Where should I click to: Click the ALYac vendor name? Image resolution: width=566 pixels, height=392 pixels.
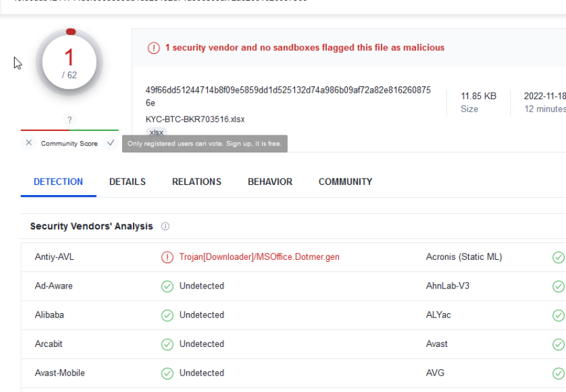(x=438, y=315)
